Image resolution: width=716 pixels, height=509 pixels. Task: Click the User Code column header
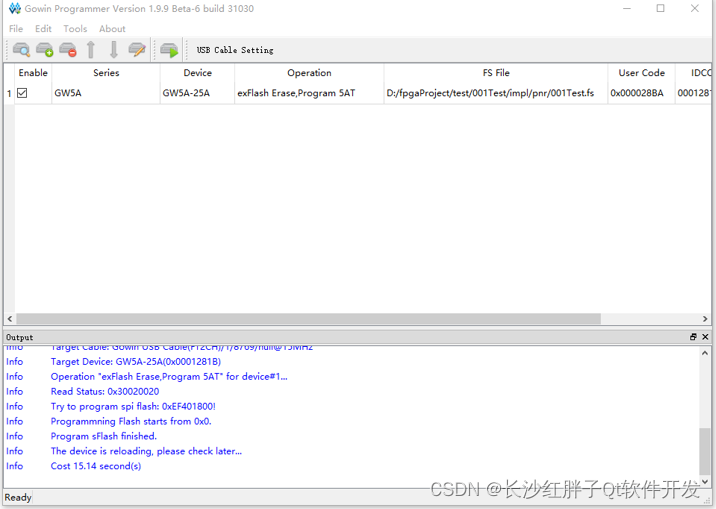pos(641,73)
